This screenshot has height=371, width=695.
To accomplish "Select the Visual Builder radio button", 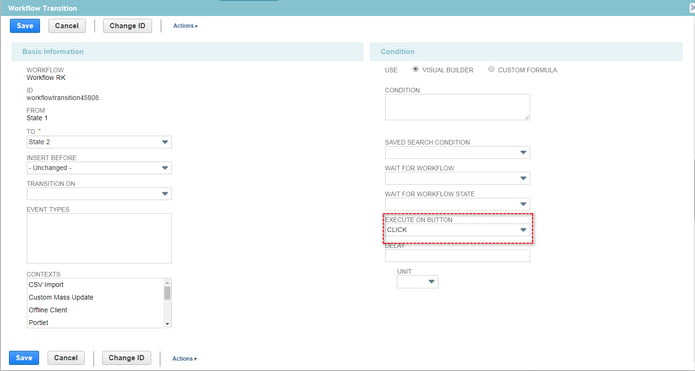I will 415,69.
